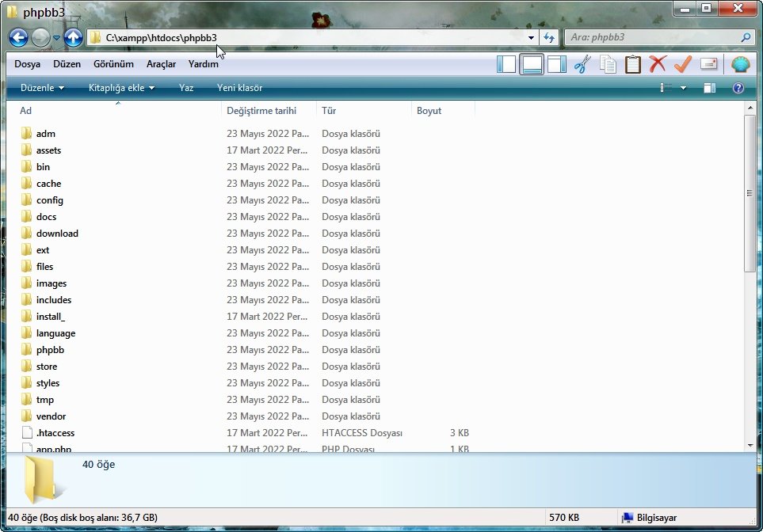This screenshot has height=532, width=763.
Task: Click the 3 KB size of .htaccess
Action: (x=460, y=433)
